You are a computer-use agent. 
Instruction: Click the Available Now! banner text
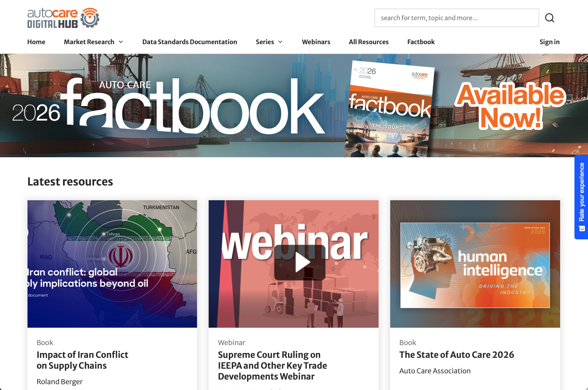click(x=510, y=107)
